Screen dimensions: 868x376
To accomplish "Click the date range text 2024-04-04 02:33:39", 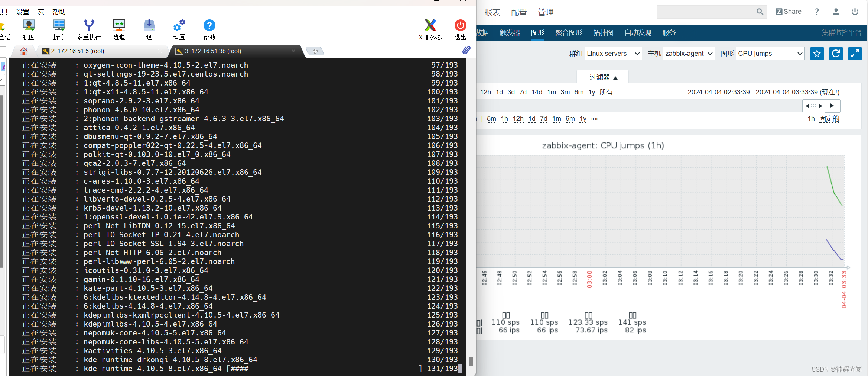I will pos(718,92).
